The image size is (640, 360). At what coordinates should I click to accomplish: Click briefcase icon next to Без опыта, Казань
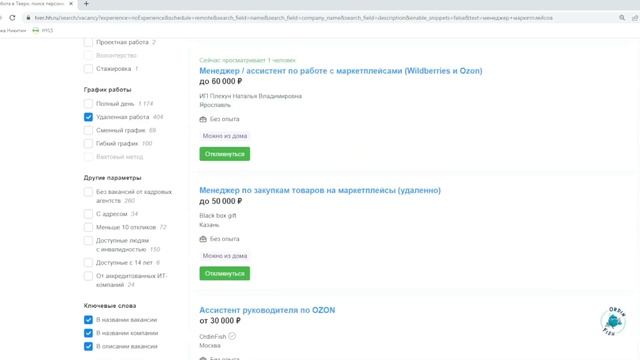click(x=203, y=239)
